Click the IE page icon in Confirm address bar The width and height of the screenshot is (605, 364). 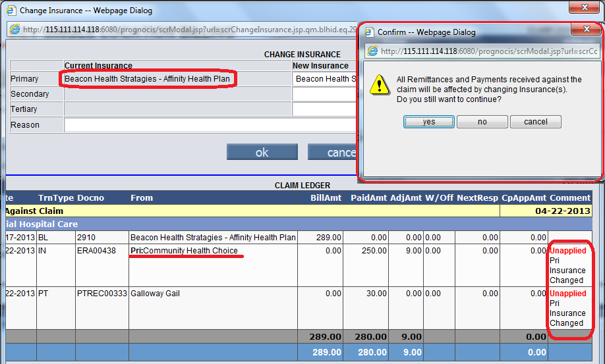(372, 51)
